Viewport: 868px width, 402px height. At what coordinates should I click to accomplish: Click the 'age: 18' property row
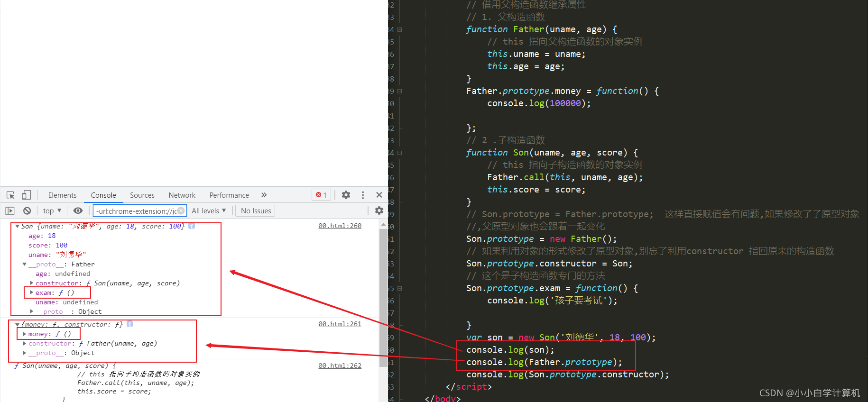[x=42, y=236]
